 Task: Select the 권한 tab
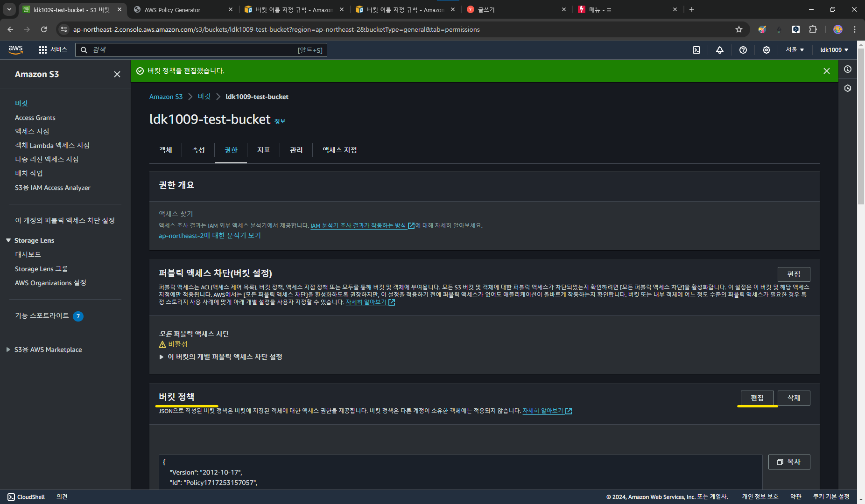tap(231, 150)
